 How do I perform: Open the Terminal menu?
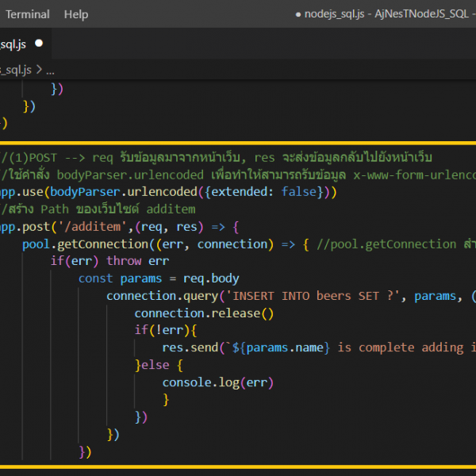point(28,14)
